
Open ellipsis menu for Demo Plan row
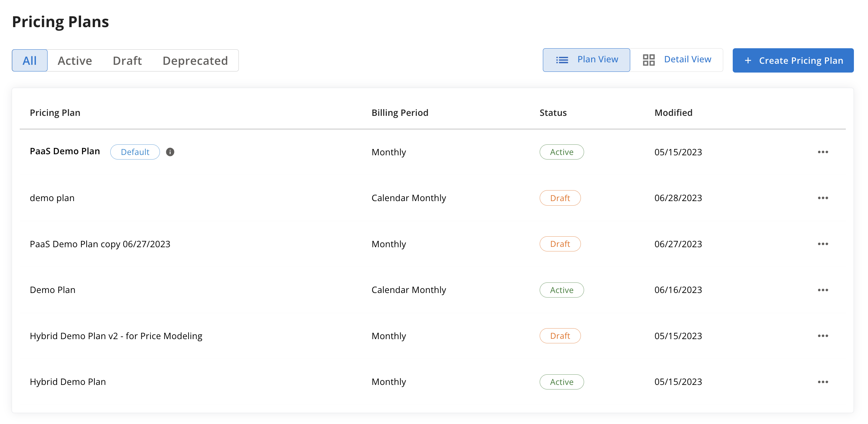point(823,290)
